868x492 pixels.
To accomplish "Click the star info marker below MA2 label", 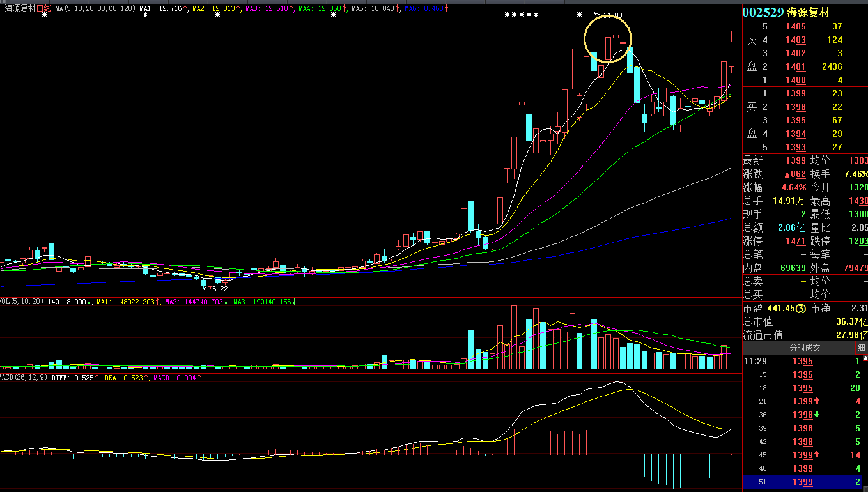I will [x=217, y=14].
